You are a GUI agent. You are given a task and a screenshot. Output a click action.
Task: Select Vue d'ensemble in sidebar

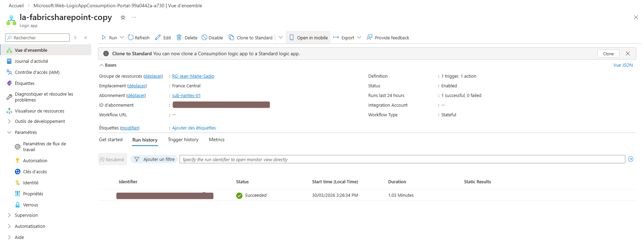point(46,50)
